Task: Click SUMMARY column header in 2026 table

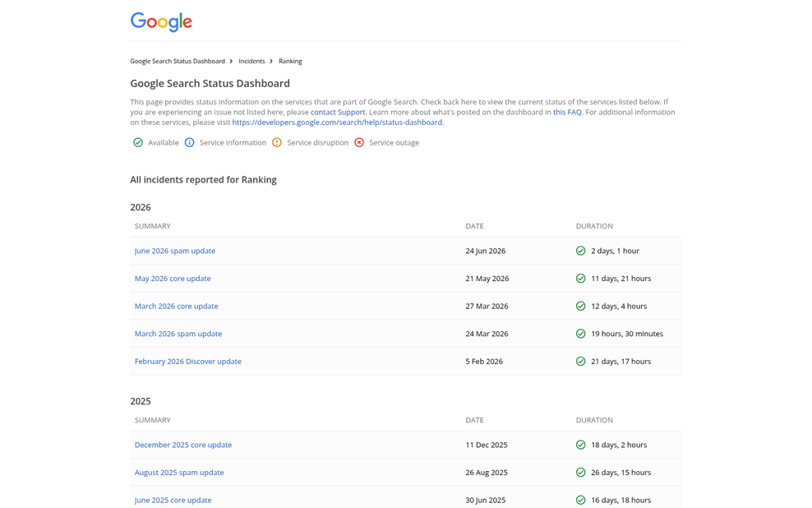Action: 152,226
